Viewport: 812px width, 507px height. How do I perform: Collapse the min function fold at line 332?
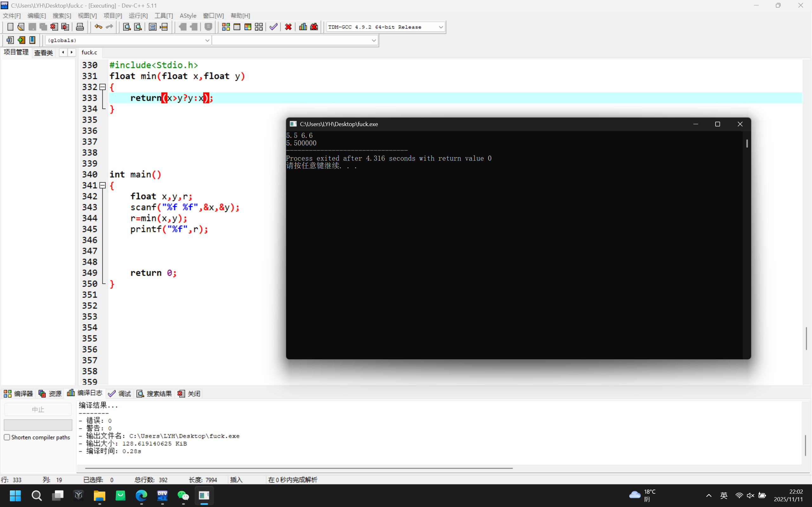coord(103,87)
